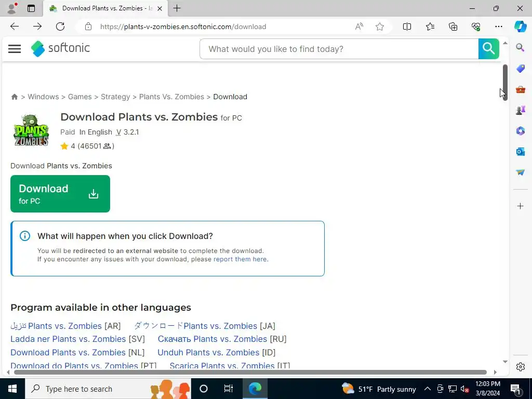The width and height of the screenshot is (532, 399).
Task: Open the sidebar Microsoft 365 icon
Action: tap(520, 130)
